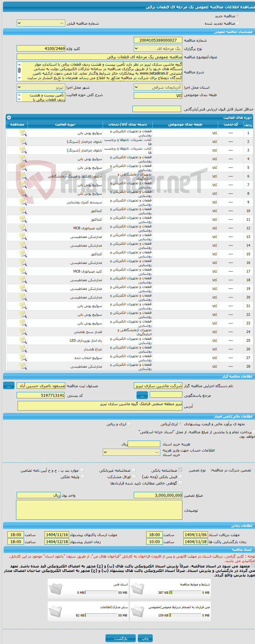Open view icon for row 17
Viewport: 255px width, 644px height.
[23, 271]
